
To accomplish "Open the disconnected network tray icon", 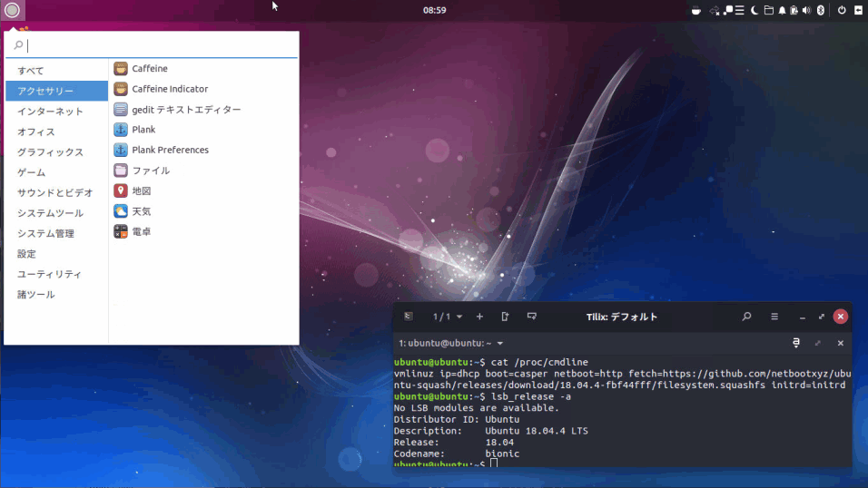I will (x=715, y=11).
